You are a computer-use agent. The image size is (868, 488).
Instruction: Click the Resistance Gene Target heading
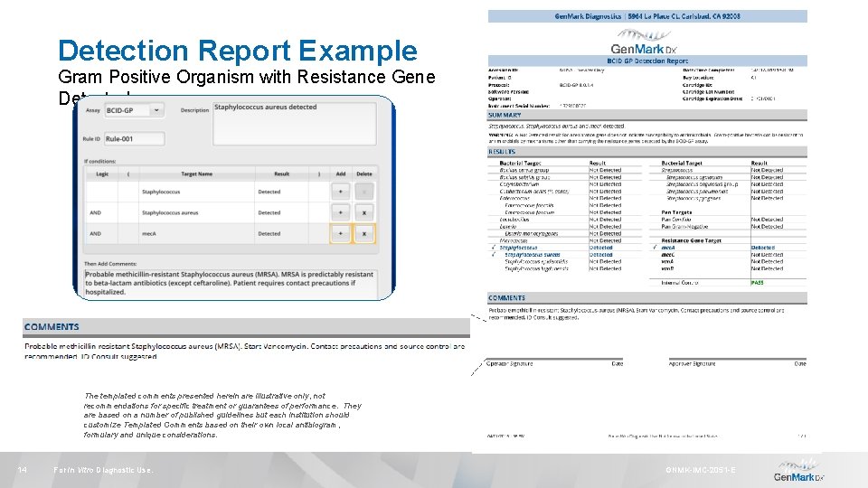pos(691,240)
